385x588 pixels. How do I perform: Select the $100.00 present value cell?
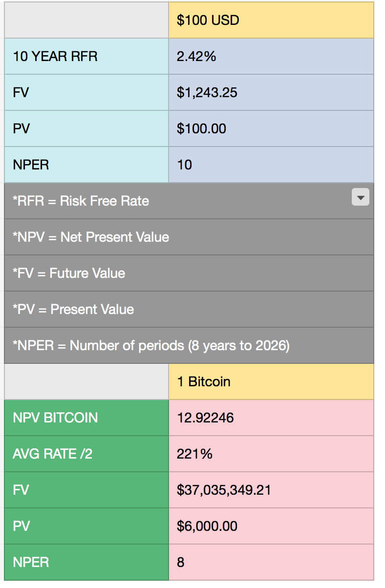271,128
